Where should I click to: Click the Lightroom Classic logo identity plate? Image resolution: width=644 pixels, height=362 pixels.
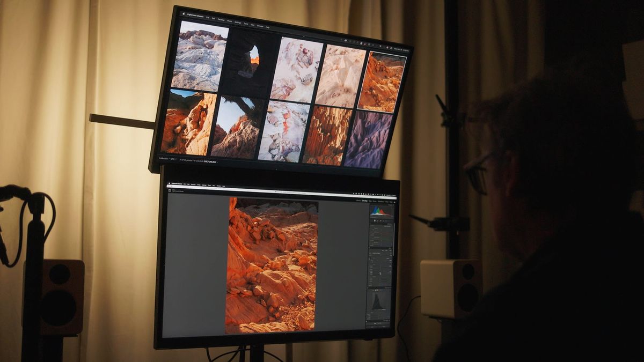(x=177, y=192)
